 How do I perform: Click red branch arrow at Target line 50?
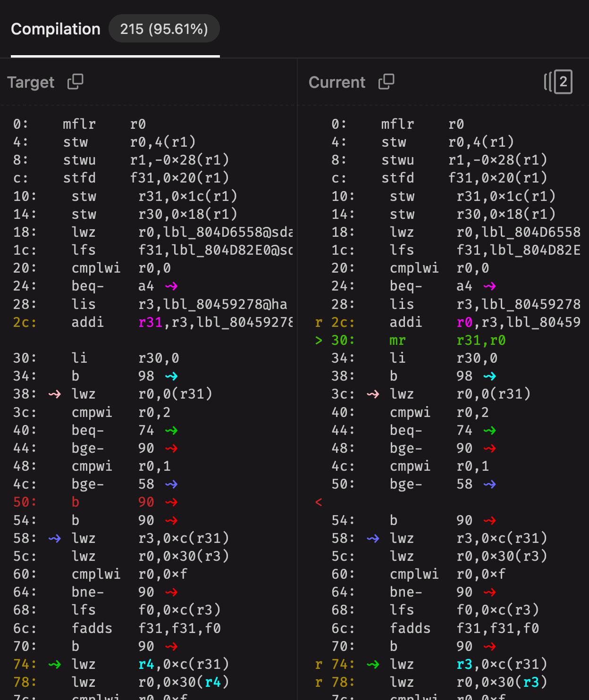171,502
